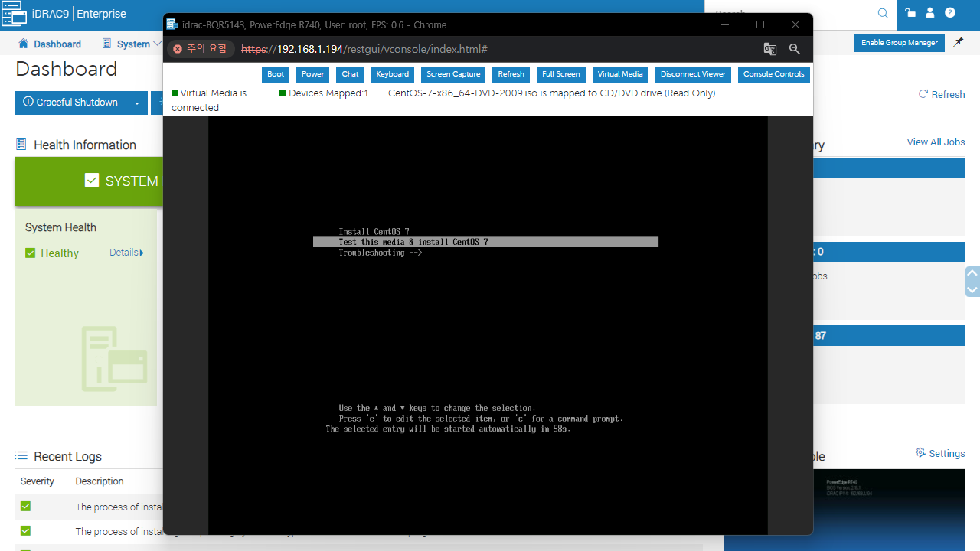Click Enable Group Manager button
Screen dimensions: 980x551
pyautogui.click(x=899, y=43)
